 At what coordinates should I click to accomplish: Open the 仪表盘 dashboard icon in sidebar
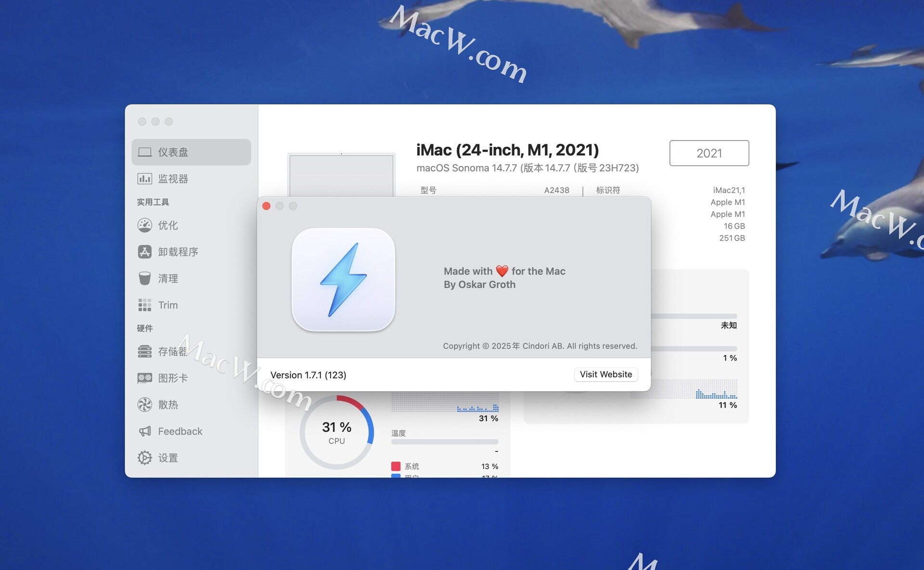pos(144,152)
